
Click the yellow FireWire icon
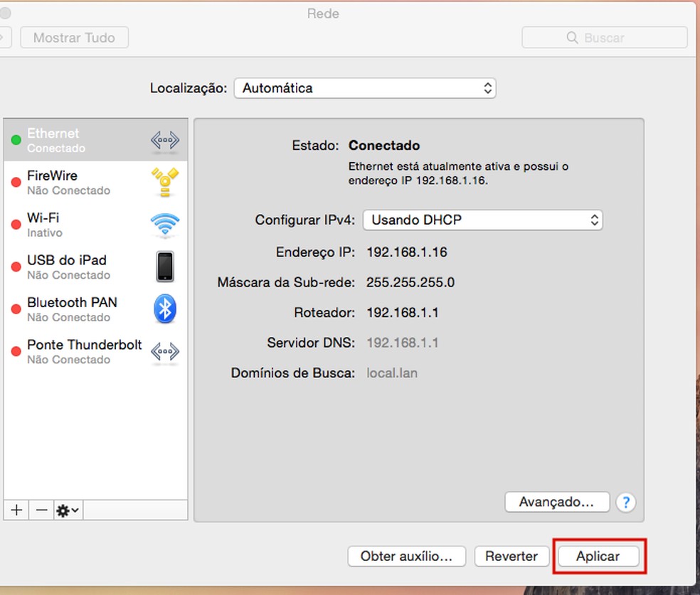point(165,182)
